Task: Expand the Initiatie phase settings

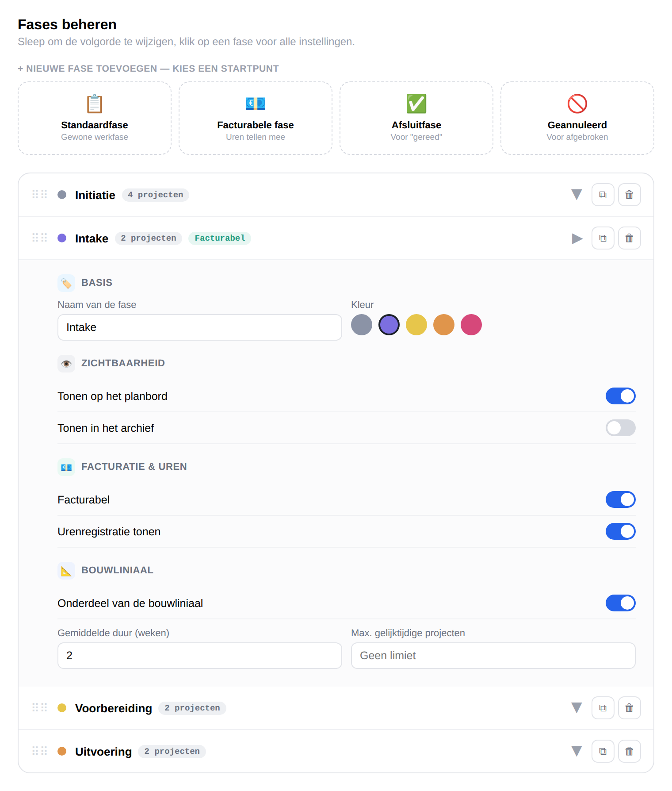Action: point(577,195)
